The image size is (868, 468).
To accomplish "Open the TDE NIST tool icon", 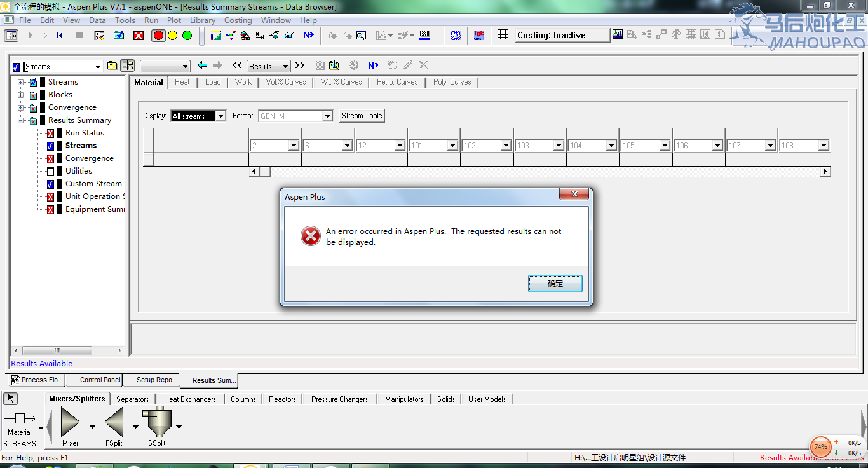I will click(478, 36).
